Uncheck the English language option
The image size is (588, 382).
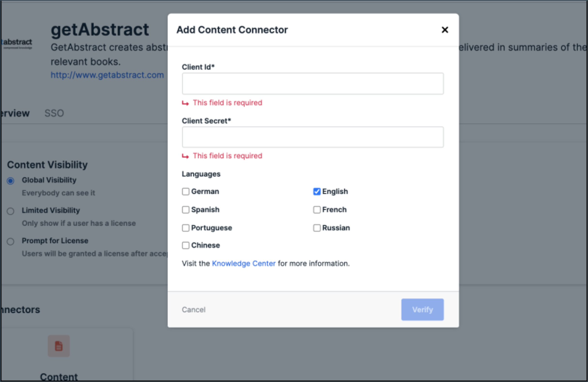pyautogui.click(x=317, y=191)
